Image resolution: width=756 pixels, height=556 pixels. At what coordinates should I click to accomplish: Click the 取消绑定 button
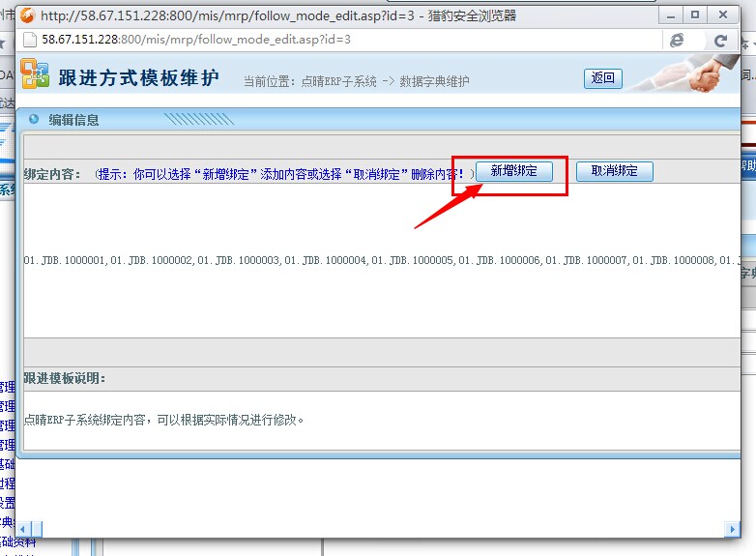tap(614, 171)
